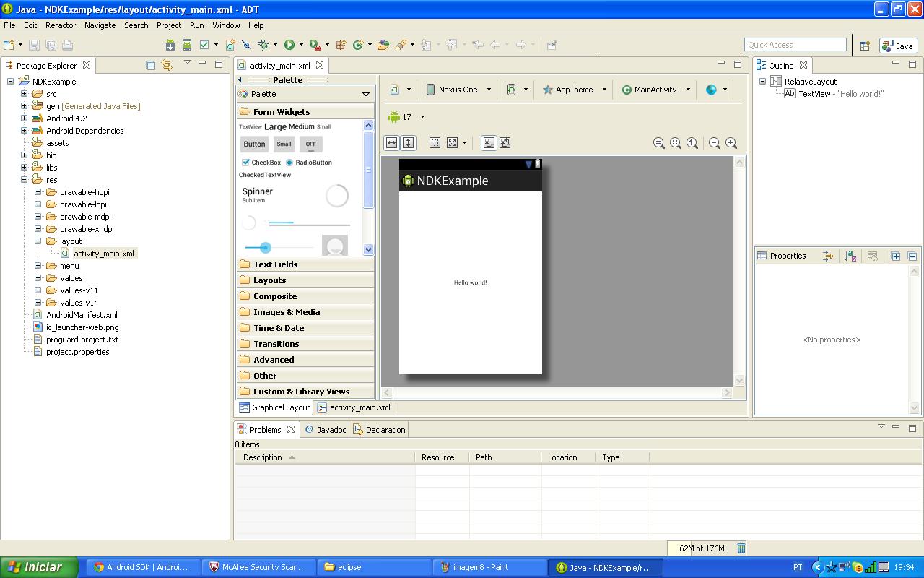
Task: Open the Open Perspective toolbar icon
Action: (x=865, y=46)
